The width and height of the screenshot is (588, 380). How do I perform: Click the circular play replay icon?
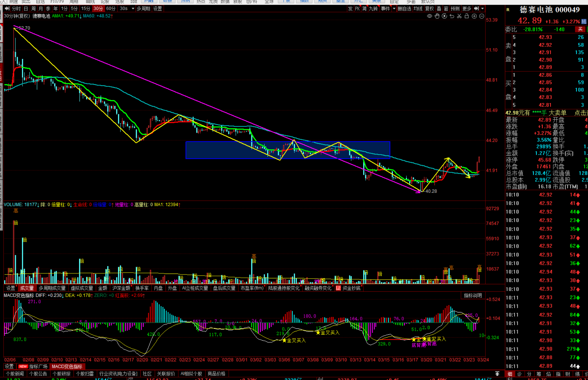(444, 16)
